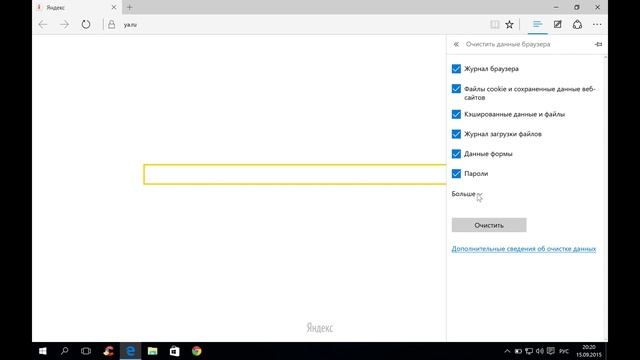
Task: Switch input language РУС indicator
Action: (564, 351)
